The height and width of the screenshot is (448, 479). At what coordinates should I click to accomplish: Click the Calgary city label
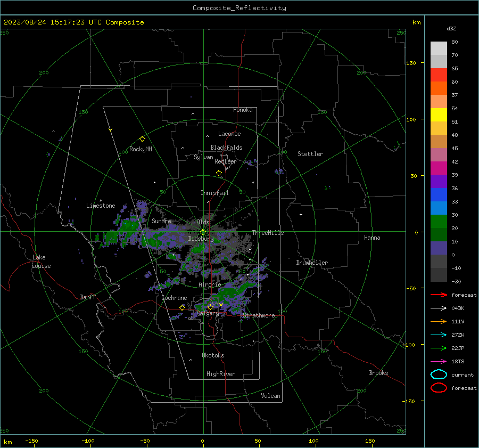(x=208, y=313)
